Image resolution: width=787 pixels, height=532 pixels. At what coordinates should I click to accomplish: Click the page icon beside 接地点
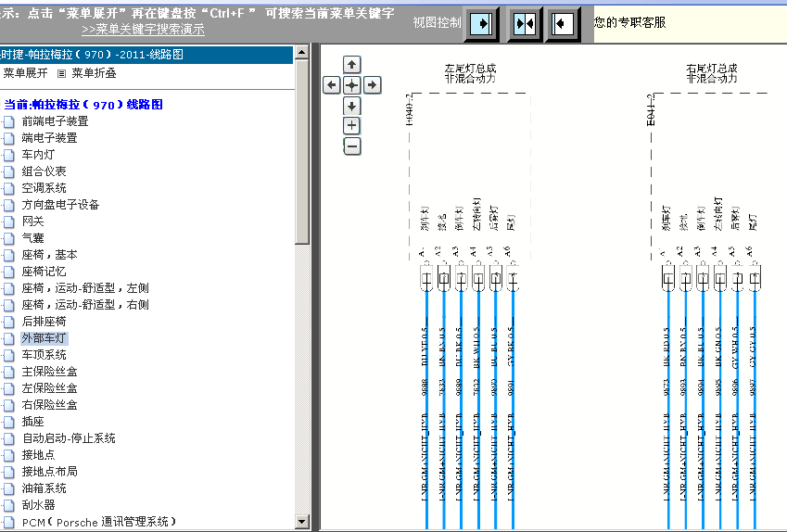pos(9,455)
